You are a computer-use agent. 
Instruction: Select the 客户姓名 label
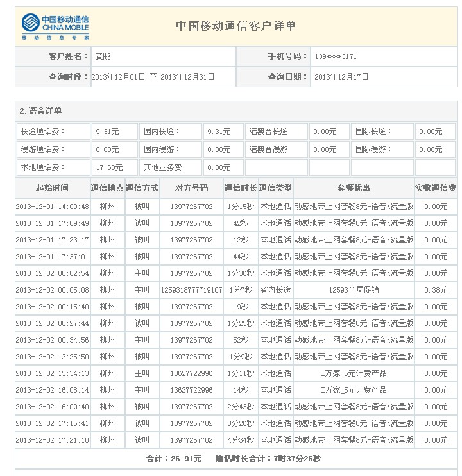click(x=68, y=56)
